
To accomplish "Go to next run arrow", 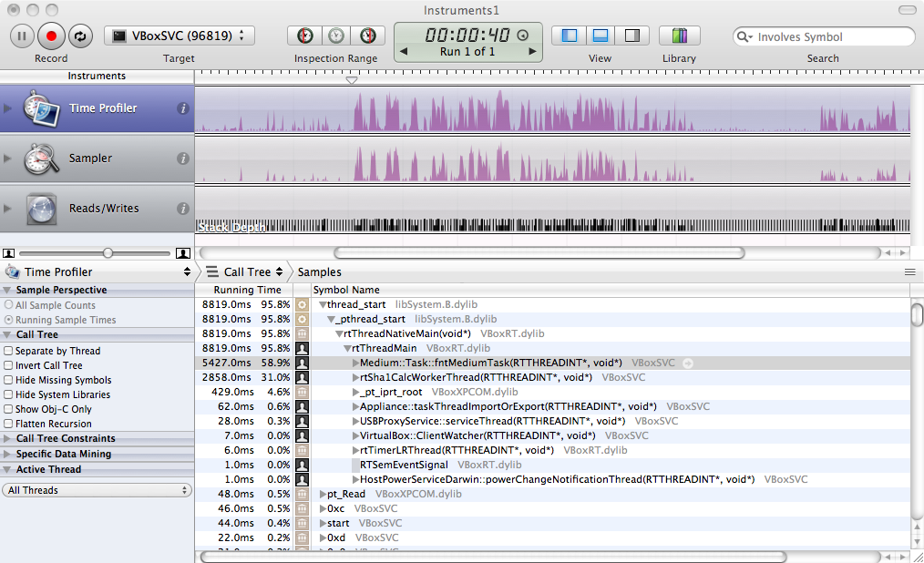I will (x=533, y=51).
